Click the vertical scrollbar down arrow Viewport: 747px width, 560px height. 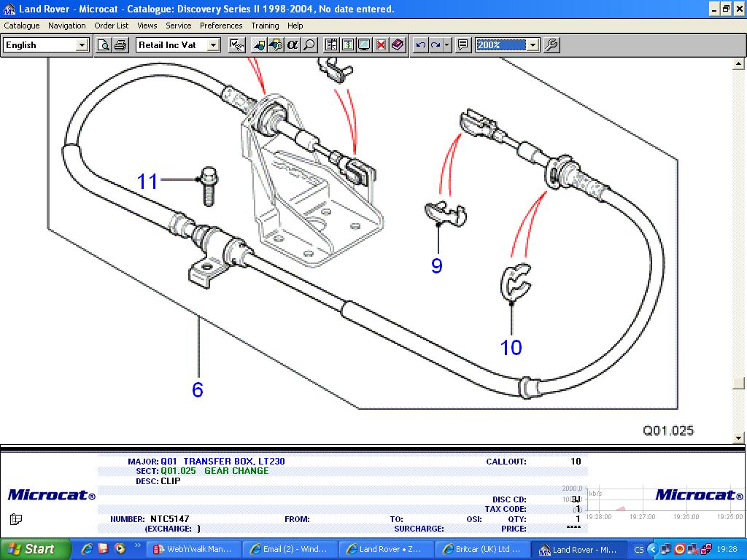[739, 437]
